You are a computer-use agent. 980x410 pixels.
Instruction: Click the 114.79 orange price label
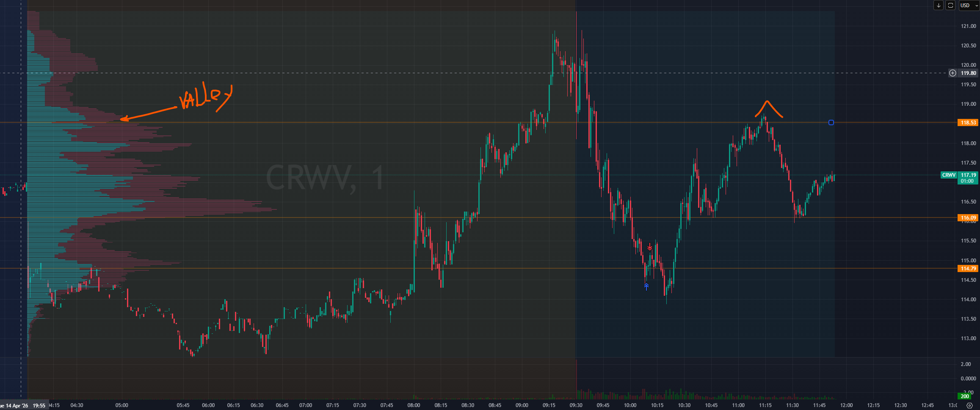click(x=968, y=269)
